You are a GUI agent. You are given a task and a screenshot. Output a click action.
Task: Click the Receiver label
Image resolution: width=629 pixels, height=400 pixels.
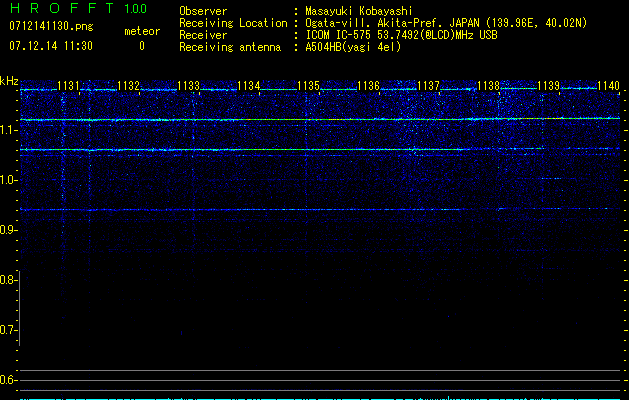(x=203, y=35)
